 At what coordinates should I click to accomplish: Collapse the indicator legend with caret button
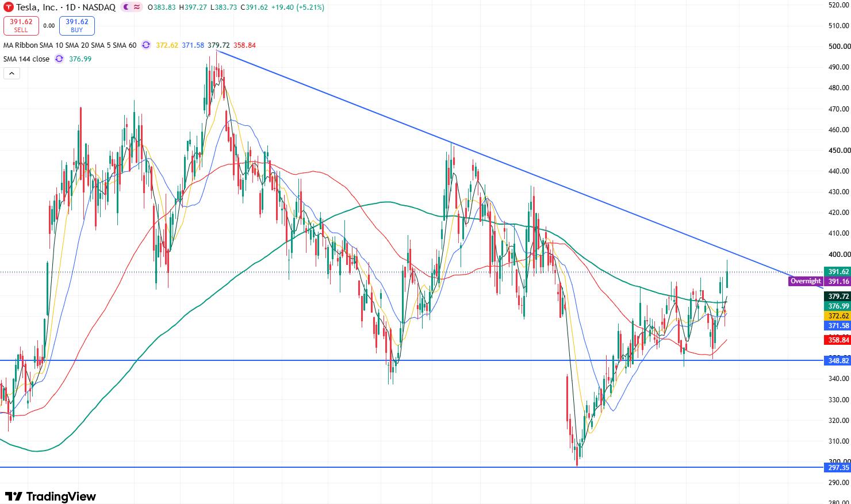11,73
